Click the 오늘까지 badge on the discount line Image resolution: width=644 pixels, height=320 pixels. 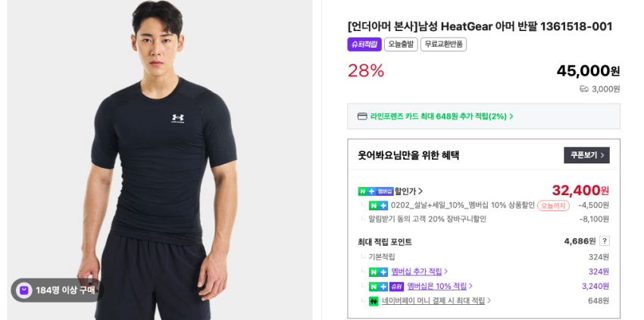point(553,206)
